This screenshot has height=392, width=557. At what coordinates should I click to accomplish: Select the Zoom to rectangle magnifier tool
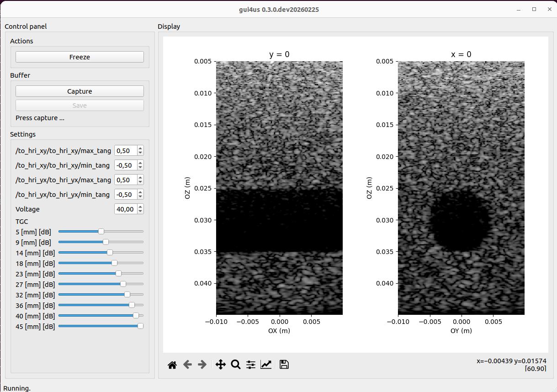click(x=236, y=365)
